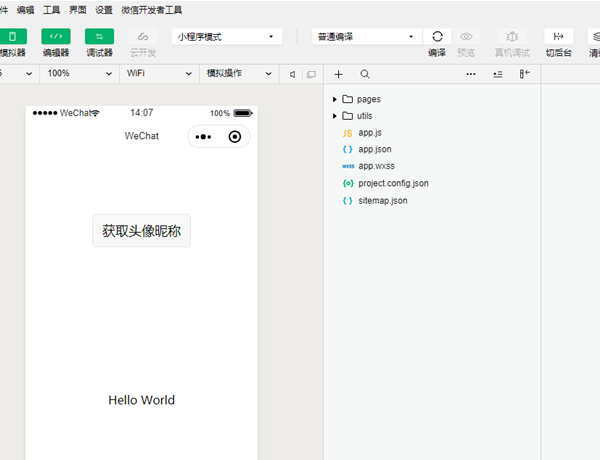600x460 pixels.
Task: Toggle the 编辑器 (editor) panel button
Action: 55,37
